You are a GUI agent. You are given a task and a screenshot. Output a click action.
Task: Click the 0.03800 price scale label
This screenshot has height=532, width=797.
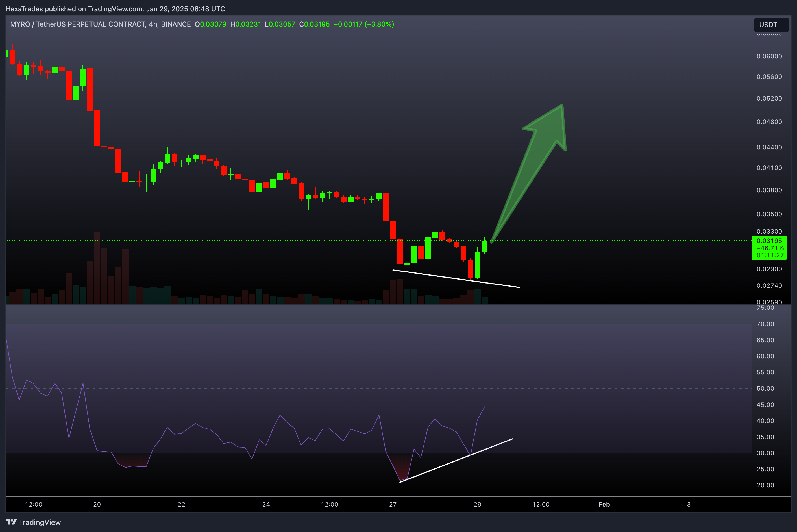click(769, 190)
